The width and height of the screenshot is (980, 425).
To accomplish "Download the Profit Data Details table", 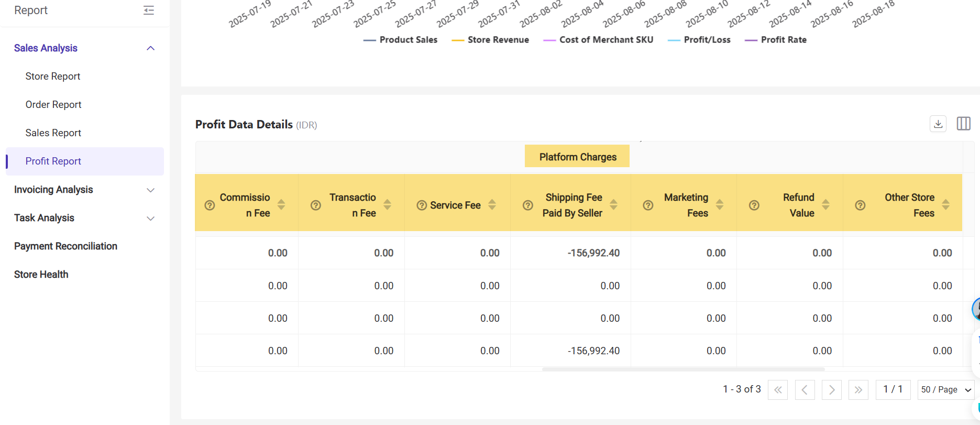I will tap(938, 124).
